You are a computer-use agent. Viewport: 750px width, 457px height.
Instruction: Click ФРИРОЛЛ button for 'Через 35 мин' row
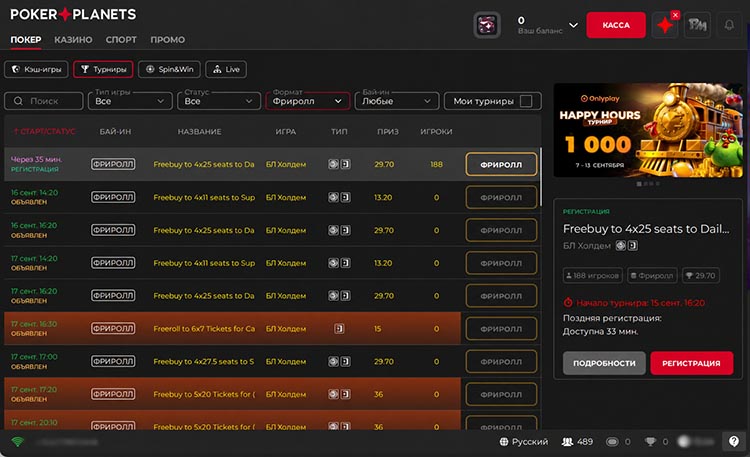click(x=501, y=164)
